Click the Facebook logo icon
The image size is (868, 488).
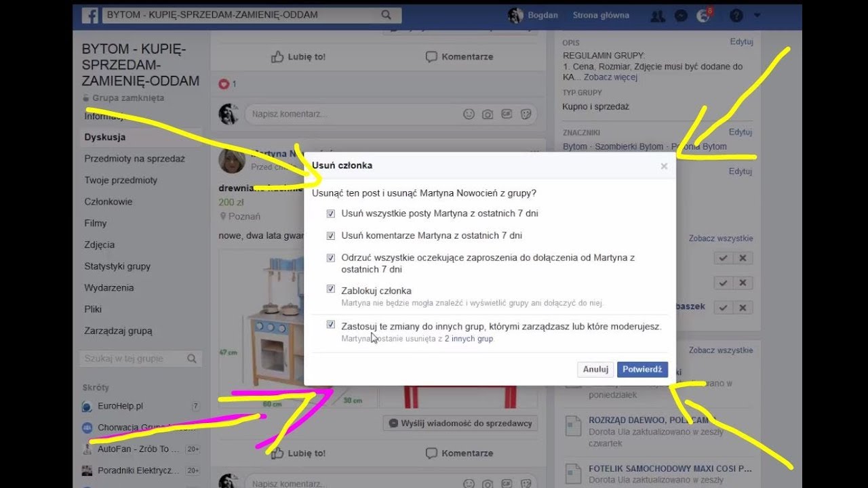click(90, 15)
